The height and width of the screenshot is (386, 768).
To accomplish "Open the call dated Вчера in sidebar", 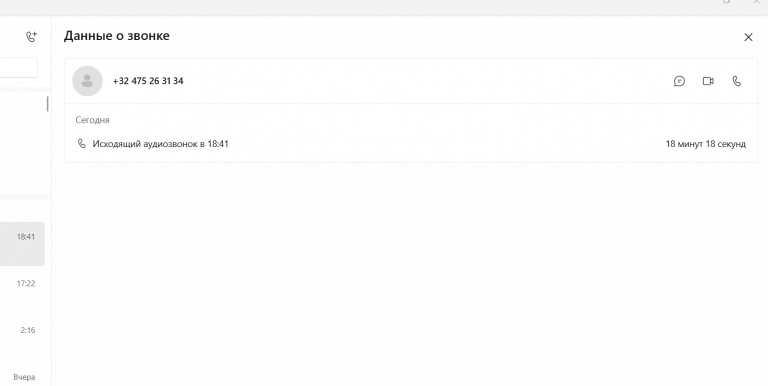I will coord(22,377).
